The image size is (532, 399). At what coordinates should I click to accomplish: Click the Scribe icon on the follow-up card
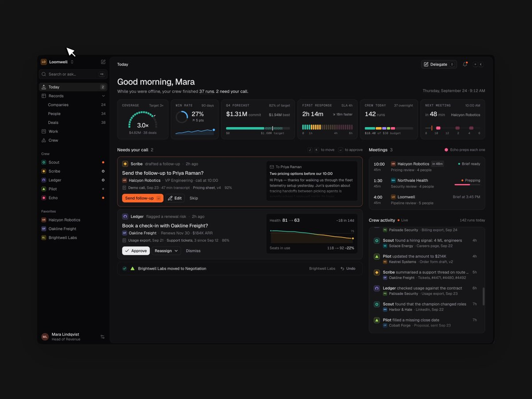point(125,164)
